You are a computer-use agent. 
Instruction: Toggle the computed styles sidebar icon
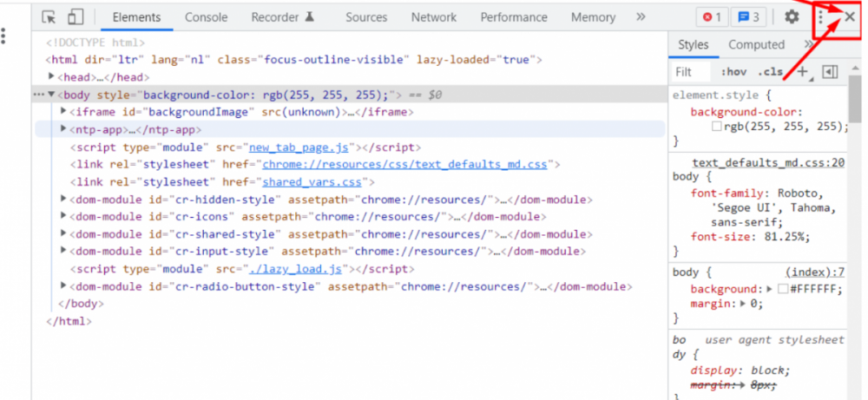pos(830,72)
